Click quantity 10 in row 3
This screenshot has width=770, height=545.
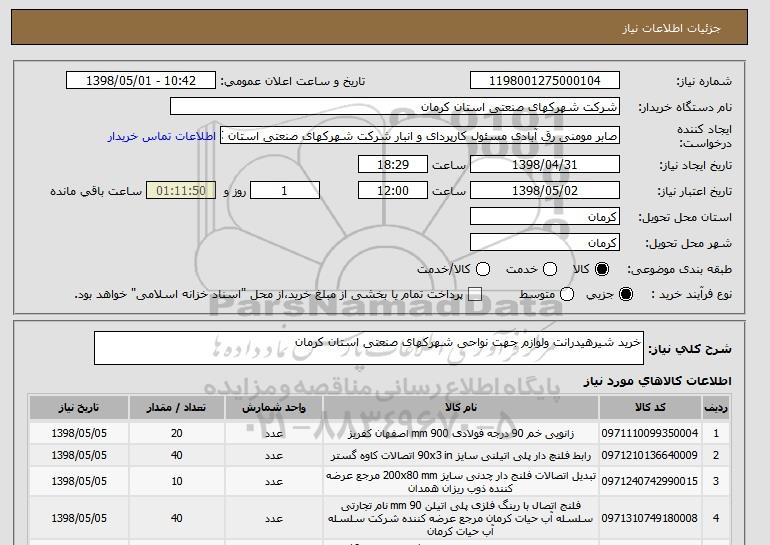[177, 481]
